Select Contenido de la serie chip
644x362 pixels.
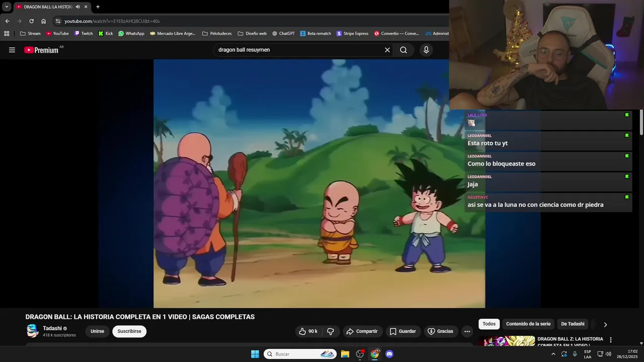click(528, 324)
